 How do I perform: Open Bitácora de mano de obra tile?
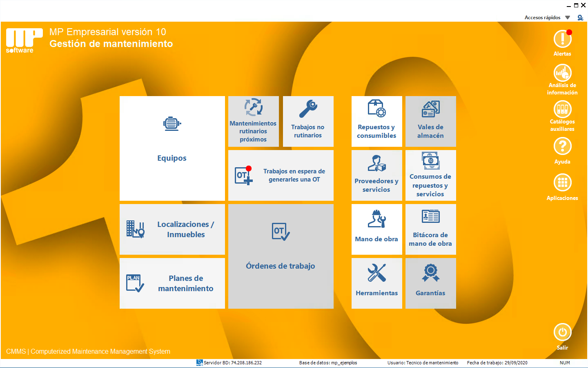431,229
